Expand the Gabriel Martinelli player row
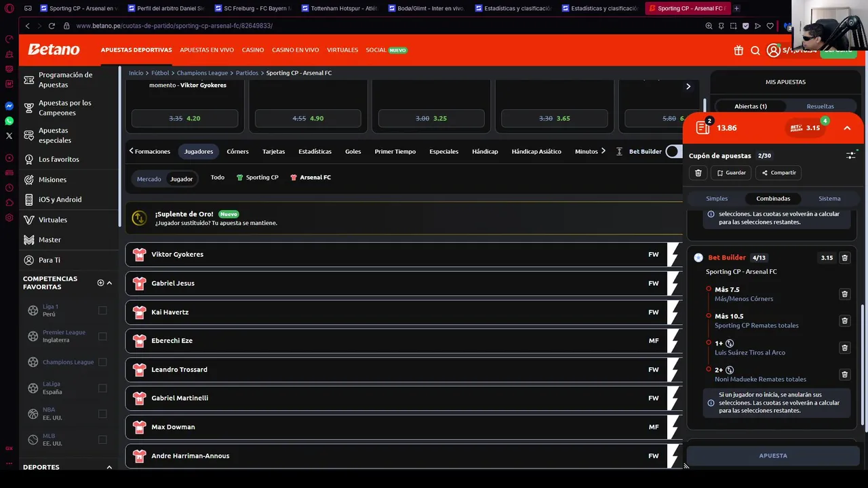 coord(403,398)
